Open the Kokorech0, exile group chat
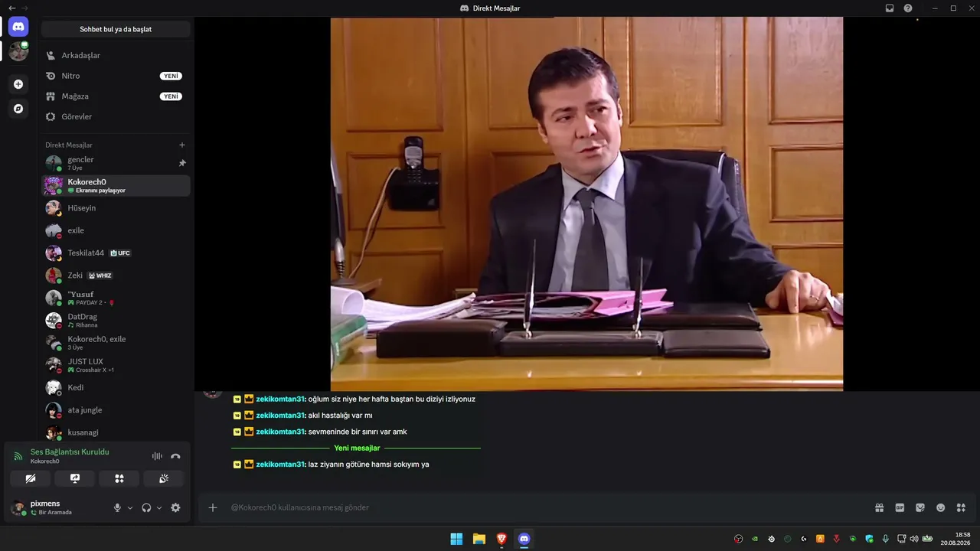980x551 pixels. pos(116,343)
